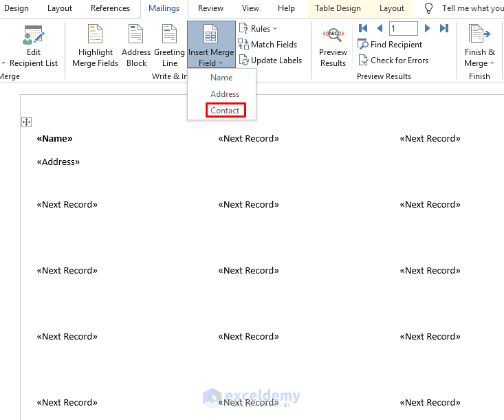The height and width of the screenshot is (420, 504).
Task: Switch to the Design tab
Action: [x=17, y=8]
